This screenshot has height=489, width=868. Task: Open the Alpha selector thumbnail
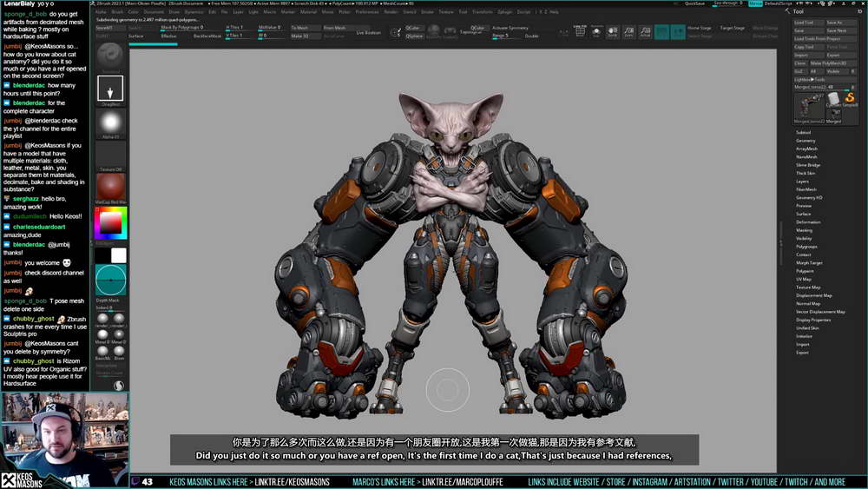110,122
